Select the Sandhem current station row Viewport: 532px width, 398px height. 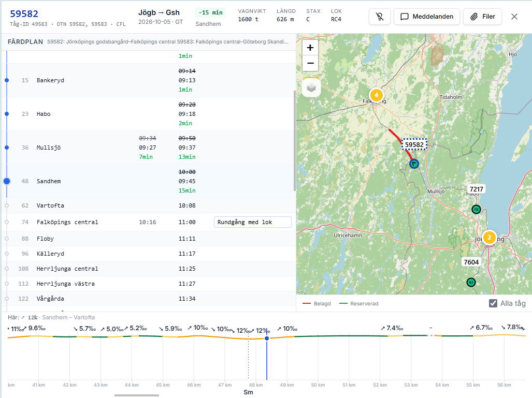pos(149,181)
